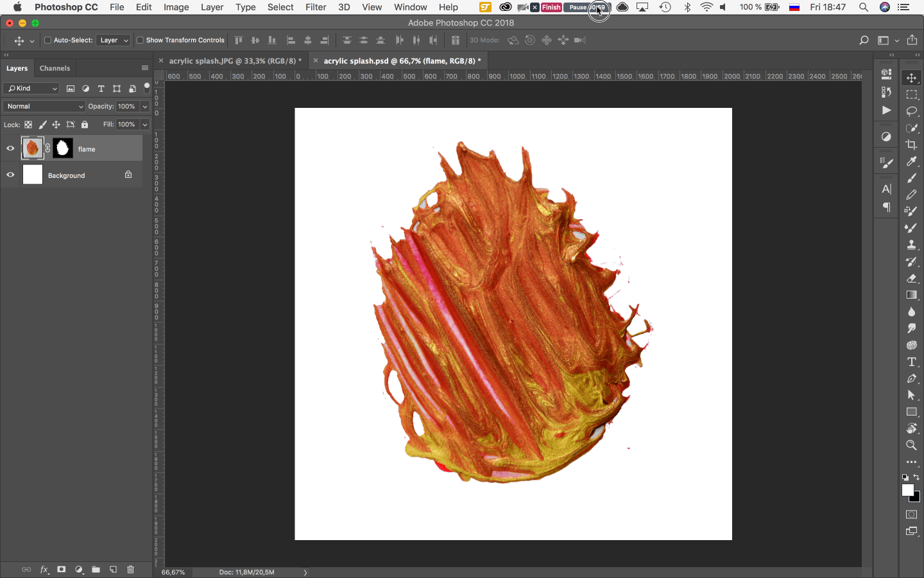Screen dimensions: 924x578
Task: Open the Select menu
Action: (280, 7)
